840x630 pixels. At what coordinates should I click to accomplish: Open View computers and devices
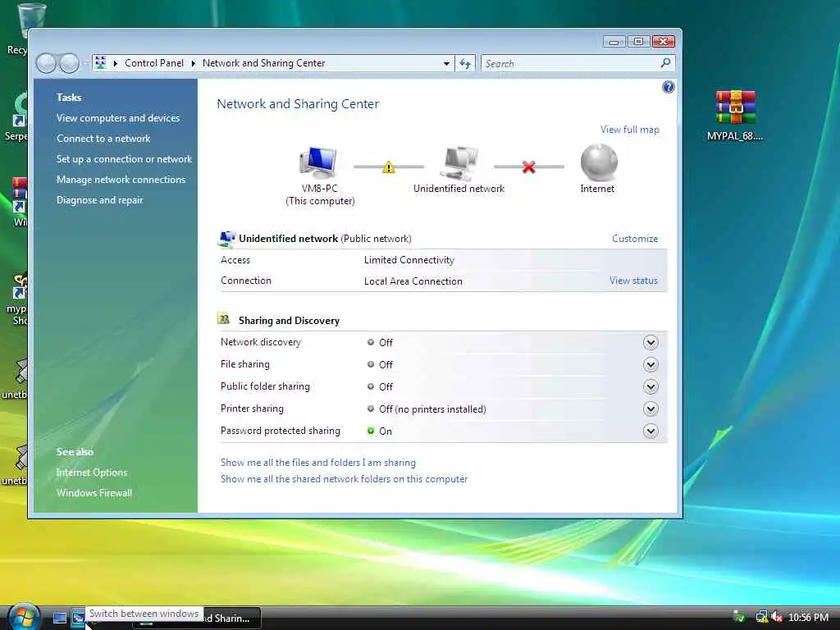tap(118, 118)
